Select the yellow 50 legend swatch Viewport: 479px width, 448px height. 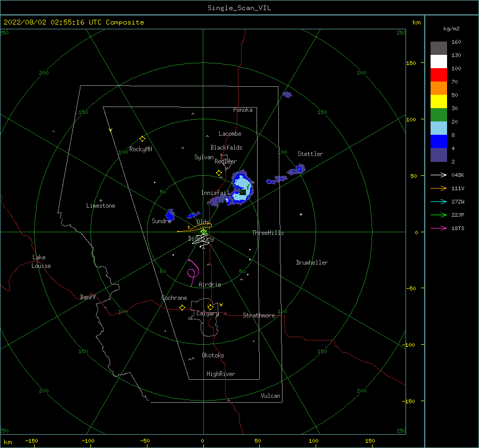439,102
